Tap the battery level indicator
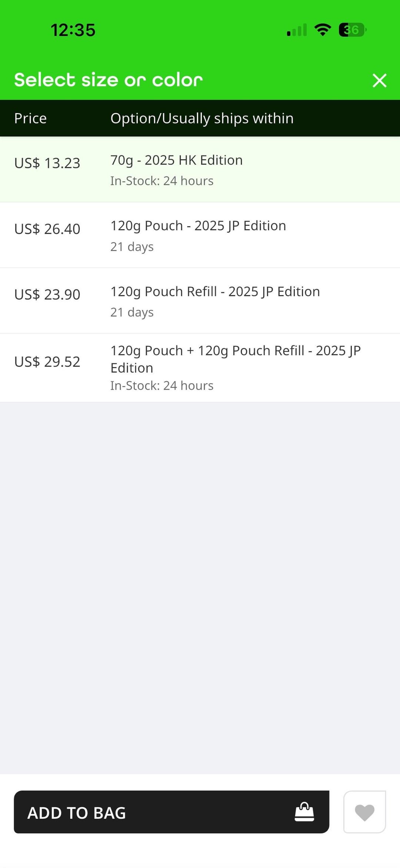 (x=352, y=30)
